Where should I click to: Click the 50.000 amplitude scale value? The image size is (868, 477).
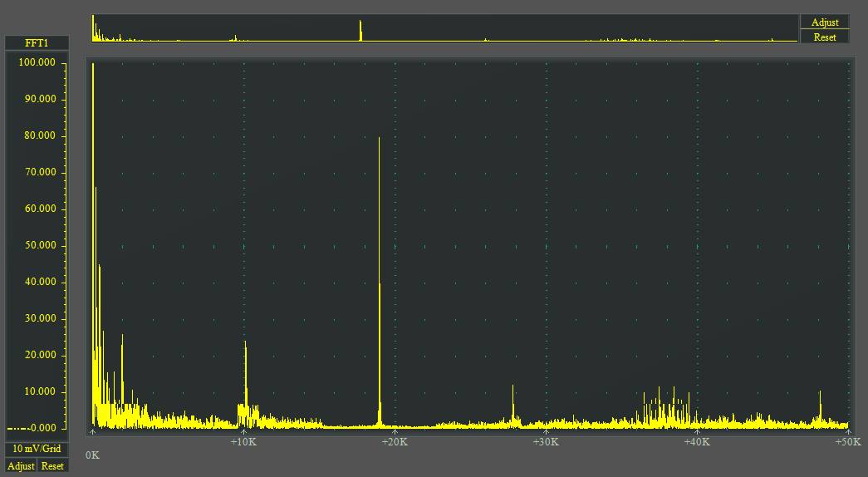point(41,245)
